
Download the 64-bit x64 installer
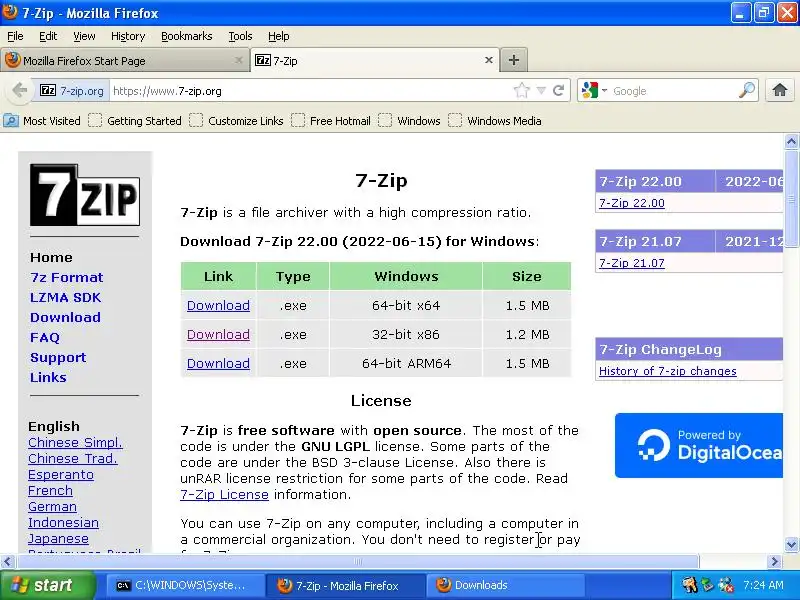point(218,306)
